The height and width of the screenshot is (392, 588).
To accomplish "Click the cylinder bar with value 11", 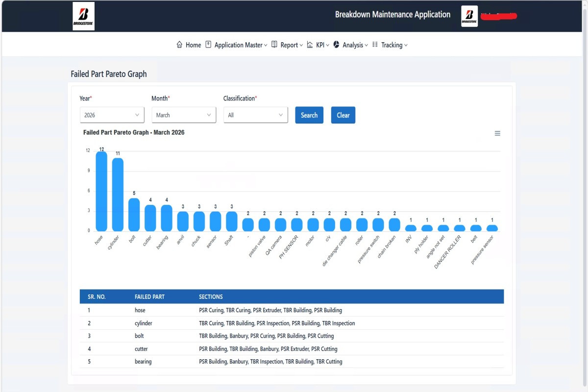I will point(118,195).
